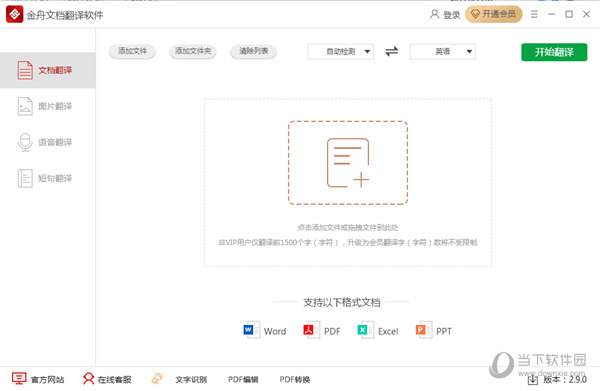This screenshot has height=391, width=600.
Task: Click the user avatar login icon
Action: (434, 15)
